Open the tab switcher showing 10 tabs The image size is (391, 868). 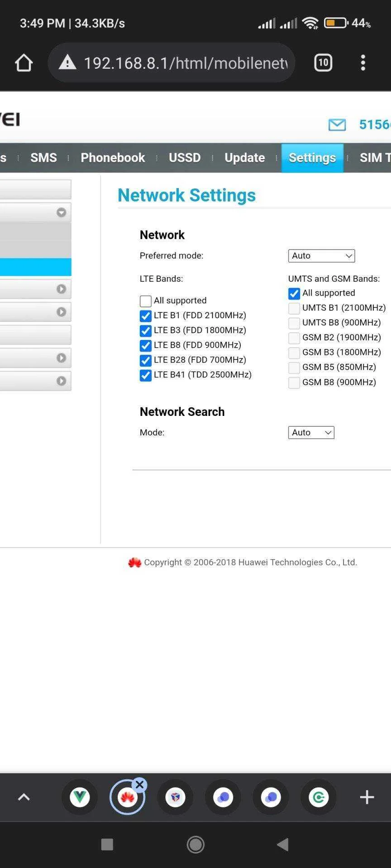(323, 62)
